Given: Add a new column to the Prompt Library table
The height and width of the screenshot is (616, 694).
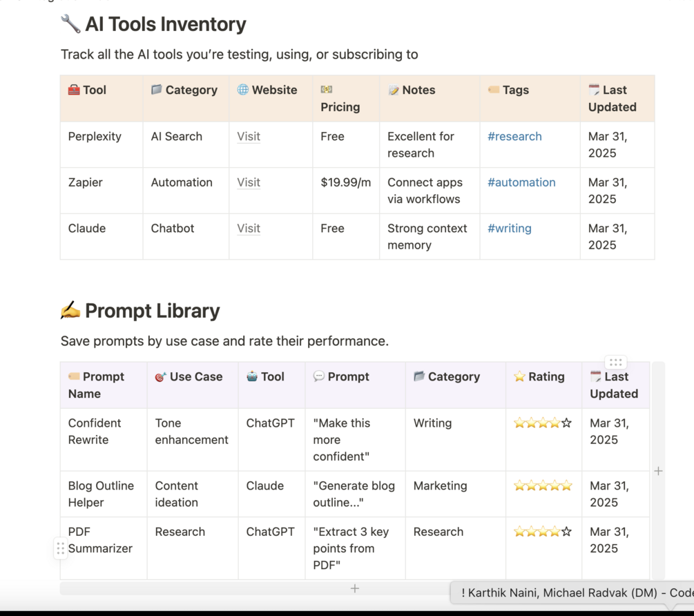Looking at the screenshot, I should tap(658, 471).
